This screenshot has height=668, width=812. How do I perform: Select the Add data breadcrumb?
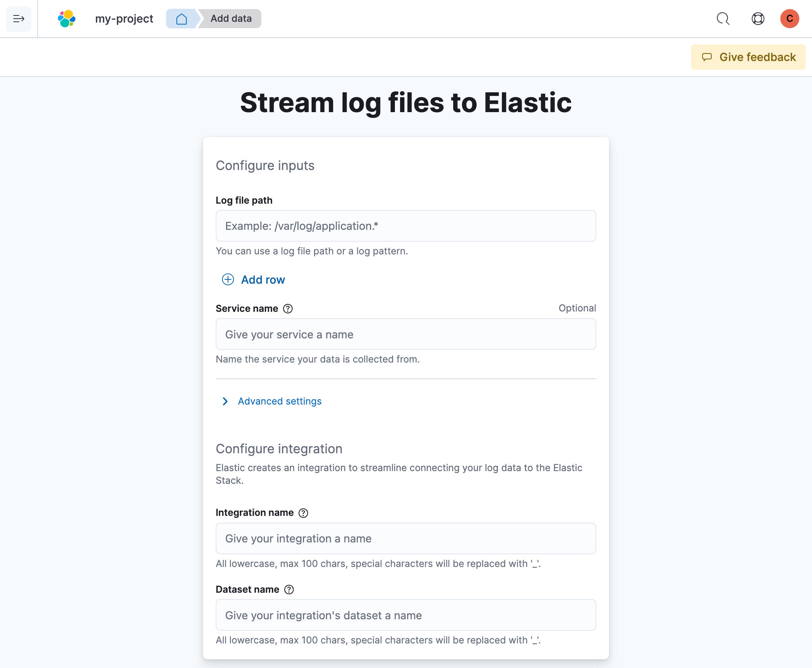[231, 19]
